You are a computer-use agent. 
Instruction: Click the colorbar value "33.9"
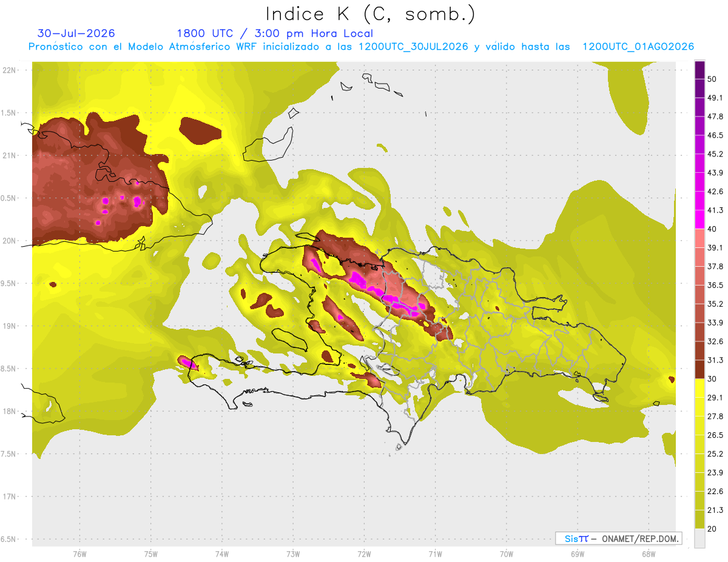(715, 323)
